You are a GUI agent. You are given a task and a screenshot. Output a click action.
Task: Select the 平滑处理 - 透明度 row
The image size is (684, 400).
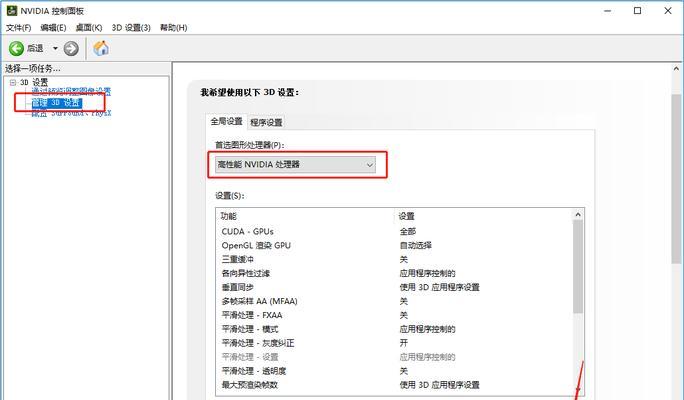[394, 371]
